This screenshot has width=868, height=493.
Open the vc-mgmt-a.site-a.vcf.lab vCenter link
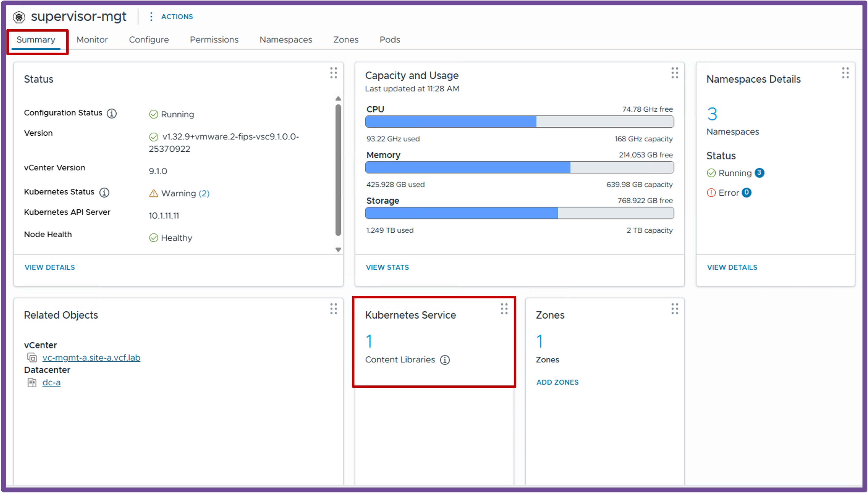(91, 358)
